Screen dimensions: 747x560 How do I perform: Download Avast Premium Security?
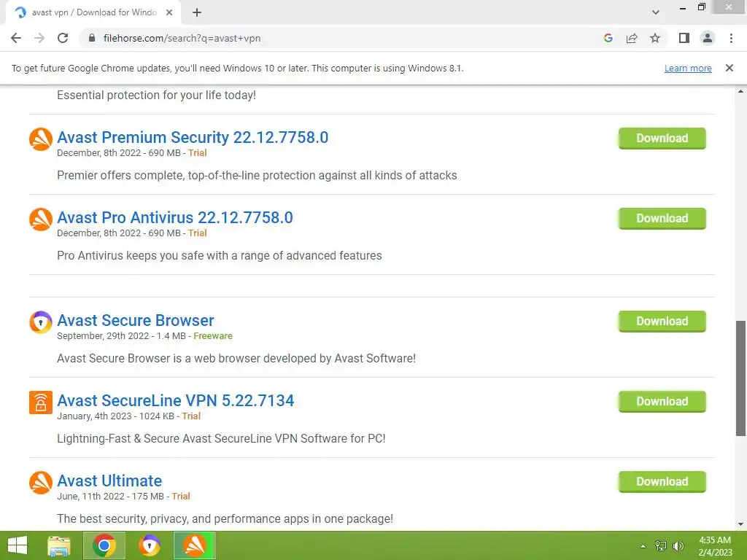(662, 138)
